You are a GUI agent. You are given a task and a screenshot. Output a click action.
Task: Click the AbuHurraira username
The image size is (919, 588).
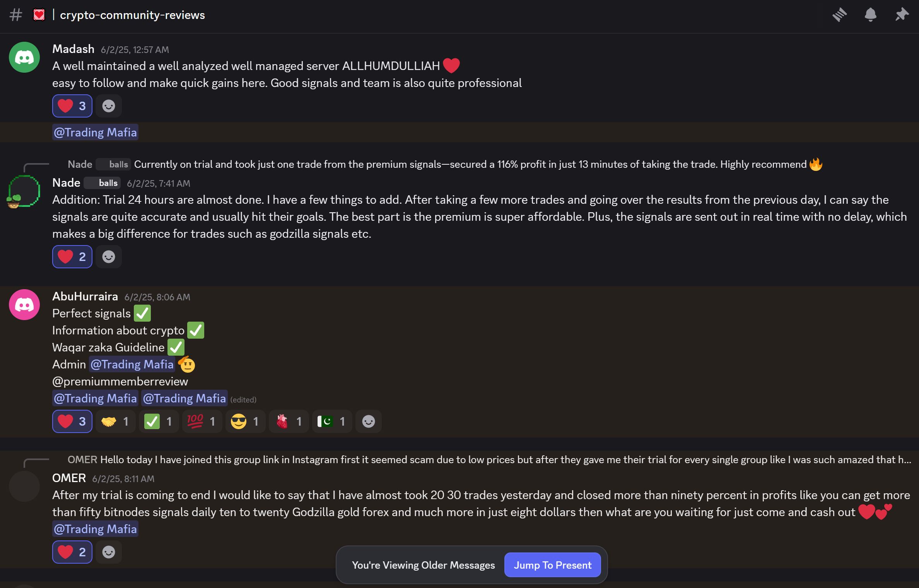click(85, 297)
